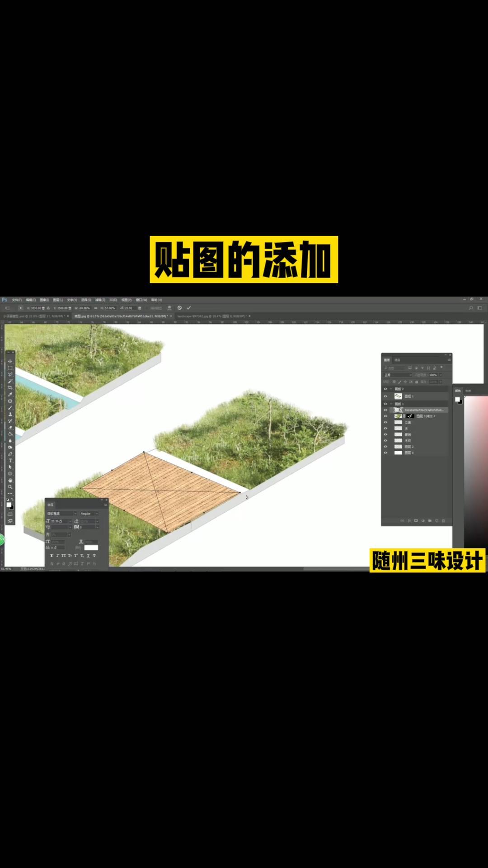Screen dimensions: 488x868
Task: Click the white text color swatch
Action: coord(91,547)
